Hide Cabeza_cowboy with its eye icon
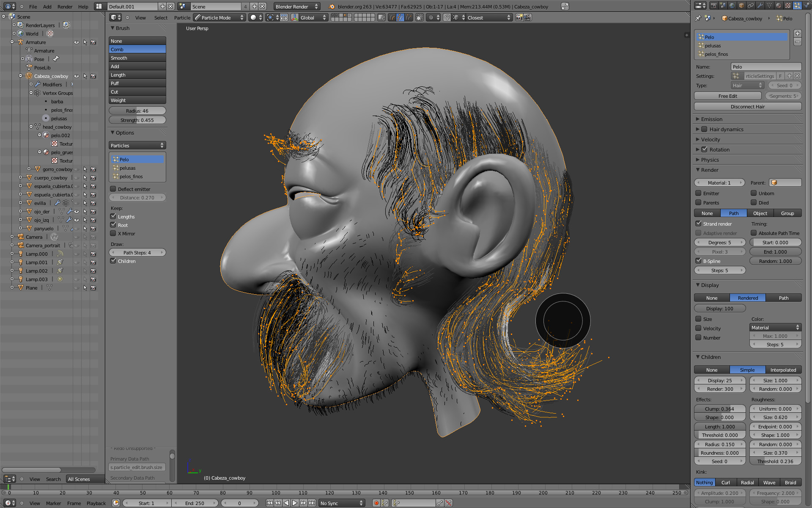 point(77,76)
